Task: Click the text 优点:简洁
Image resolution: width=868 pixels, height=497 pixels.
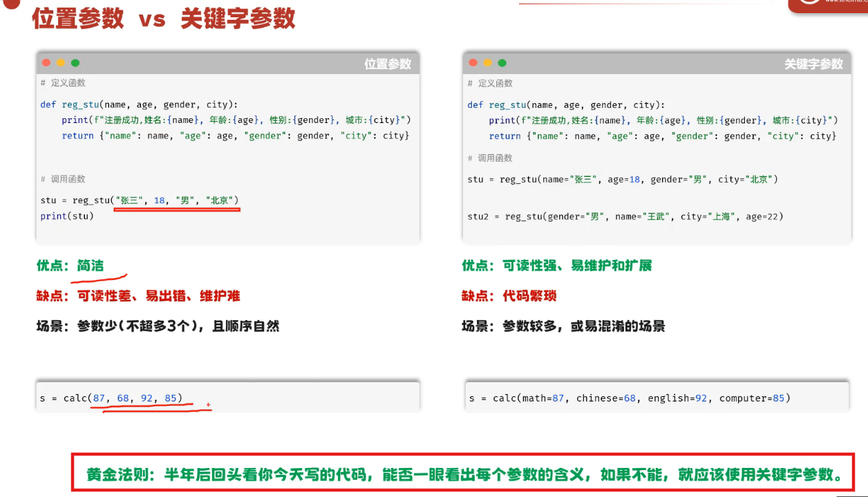Action: click(x=70, y=265)
